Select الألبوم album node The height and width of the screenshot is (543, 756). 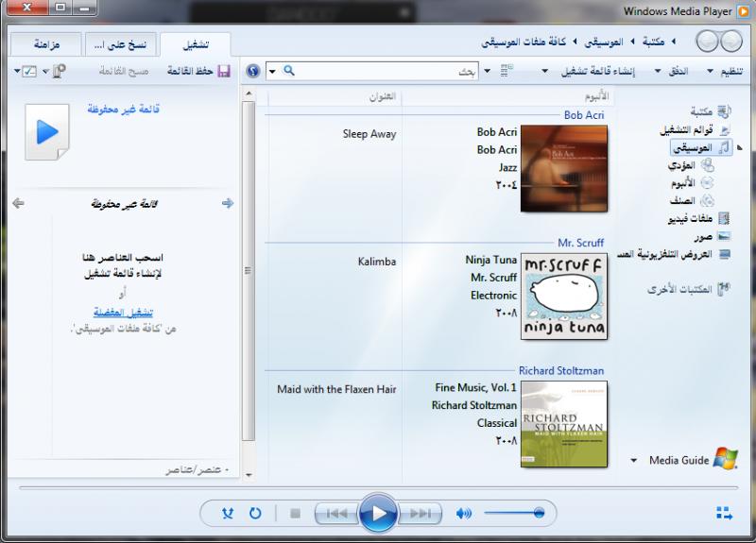(692, 183)
